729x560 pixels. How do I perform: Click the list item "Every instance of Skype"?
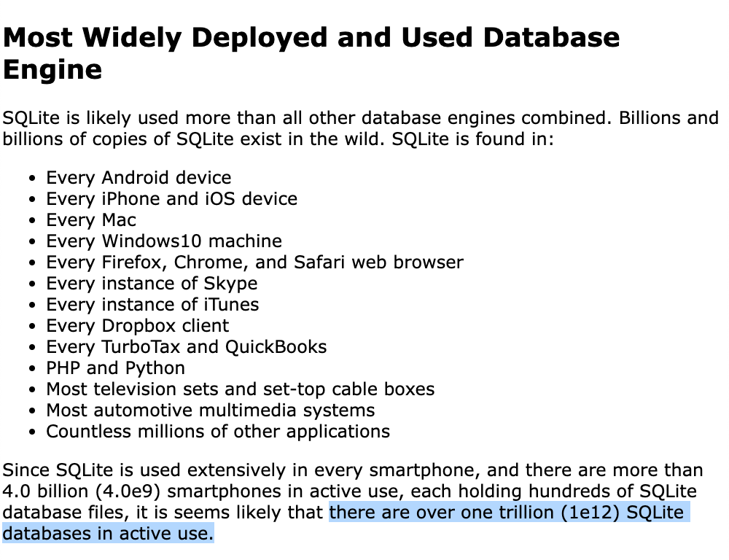[x=152, y=284]
